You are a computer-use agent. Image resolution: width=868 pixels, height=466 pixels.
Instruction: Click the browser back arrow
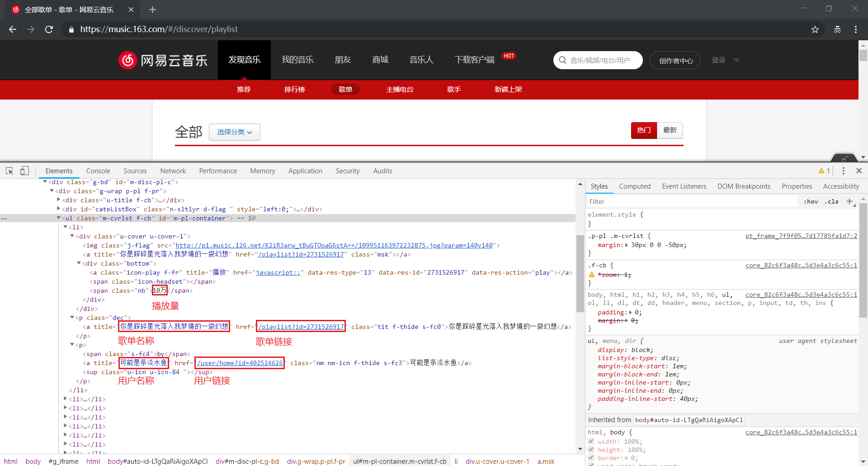coord(13,29)
